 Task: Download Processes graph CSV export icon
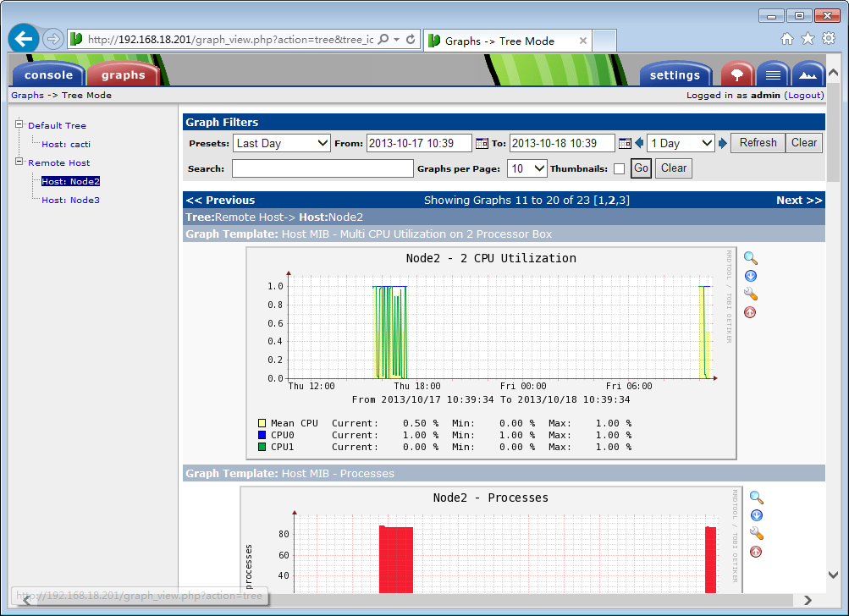coord(757,515)
